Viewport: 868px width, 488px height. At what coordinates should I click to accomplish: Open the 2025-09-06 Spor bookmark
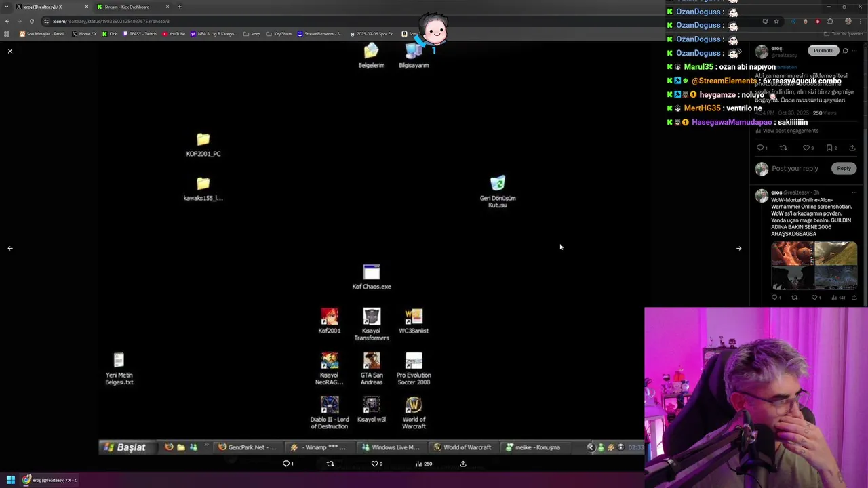pos(372,33)
